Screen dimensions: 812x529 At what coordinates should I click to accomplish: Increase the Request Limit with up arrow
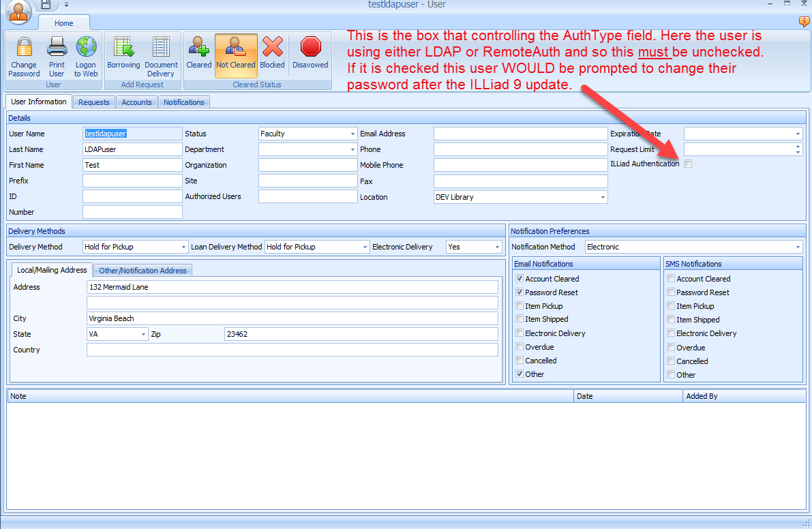point(798,147)
